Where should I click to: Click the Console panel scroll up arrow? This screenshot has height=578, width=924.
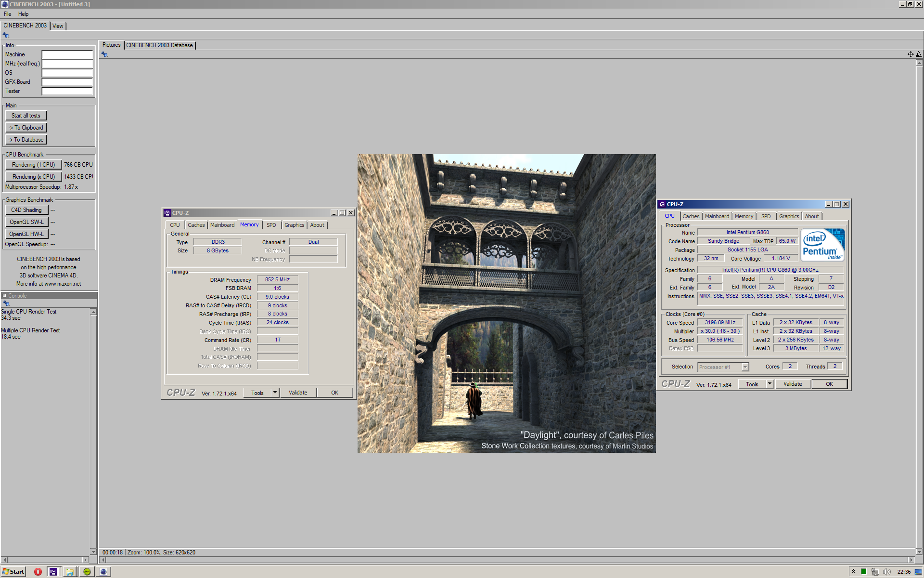click(93, 312)
